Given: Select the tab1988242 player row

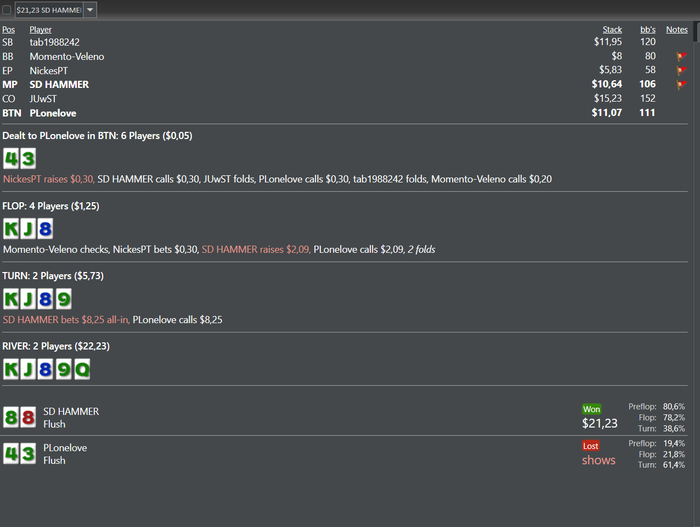Looking at the screenshot, I should (x=55, y=42).
